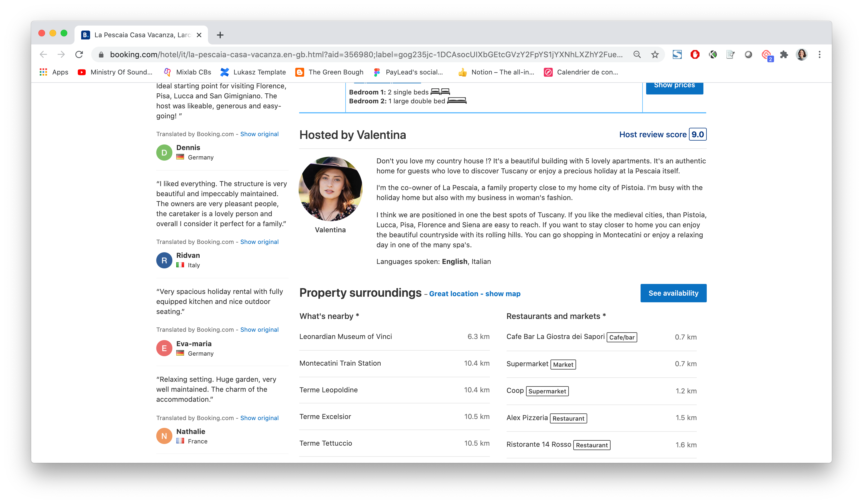Image resolution: width=863 pixels, height=504 pixels.
Task: Click the Leonardian Museum of Vinci row
Action: (x=394, y=337)
